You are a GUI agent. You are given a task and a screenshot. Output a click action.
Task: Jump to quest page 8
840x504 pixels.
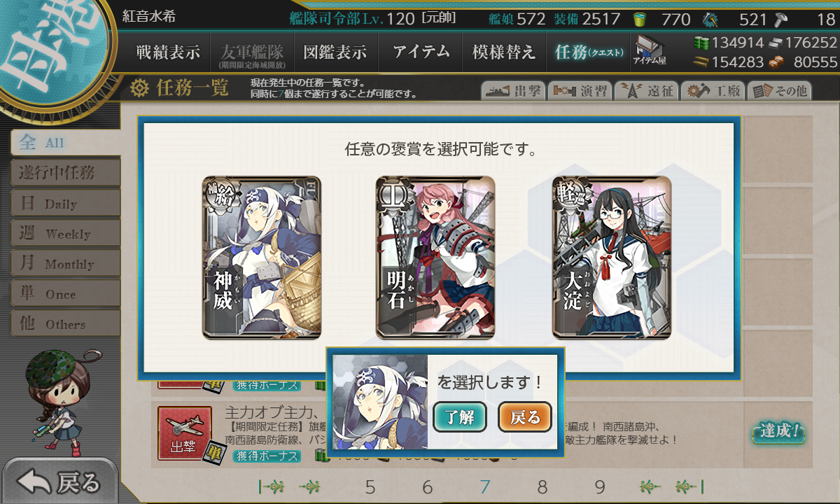[x=542, y=487]
